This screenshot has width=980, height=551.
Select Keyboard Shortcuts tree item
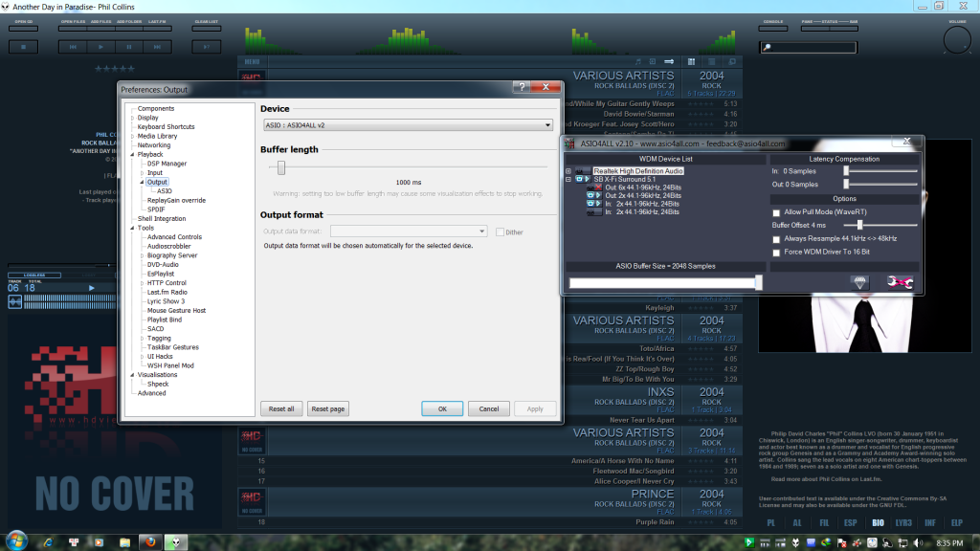coord(166,127)
